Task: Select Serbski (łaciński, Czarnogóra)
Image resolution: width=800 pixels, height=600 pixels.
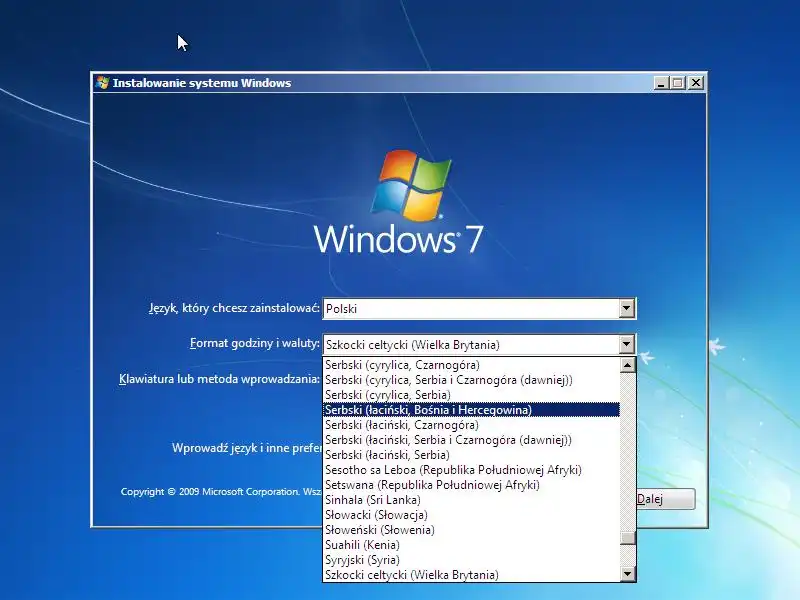Action: [x=471, y=425]
